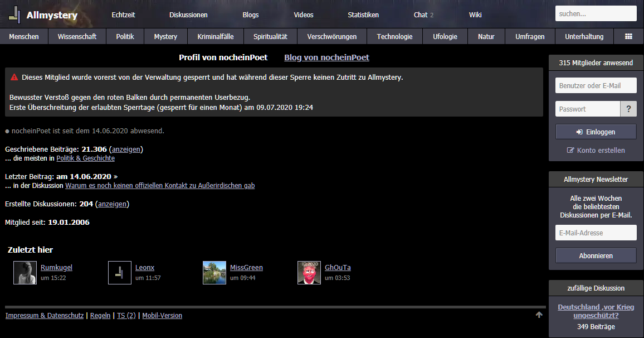Open the Politik & Geschichte link

coord(85,158)
